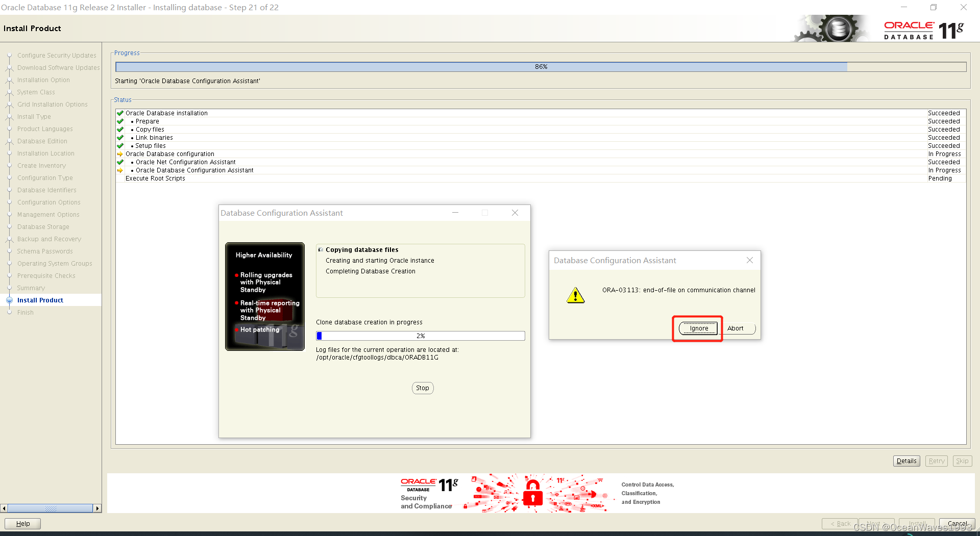Click green checkmark beside Setup files row

point(120,146)
